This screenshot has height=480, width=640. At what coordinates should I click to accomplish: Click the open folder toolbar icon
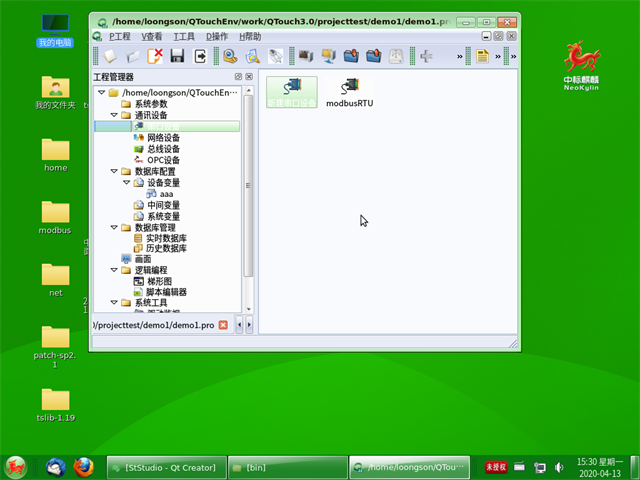click(x=134, y=57)
